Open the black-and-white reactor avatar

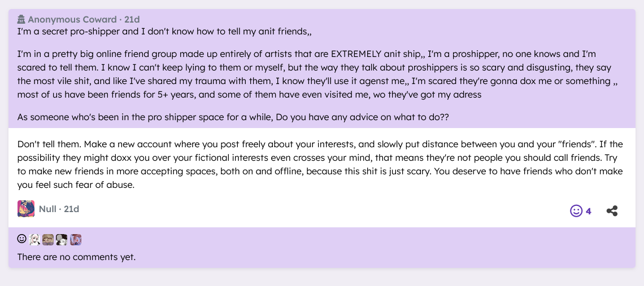(62, 239)
